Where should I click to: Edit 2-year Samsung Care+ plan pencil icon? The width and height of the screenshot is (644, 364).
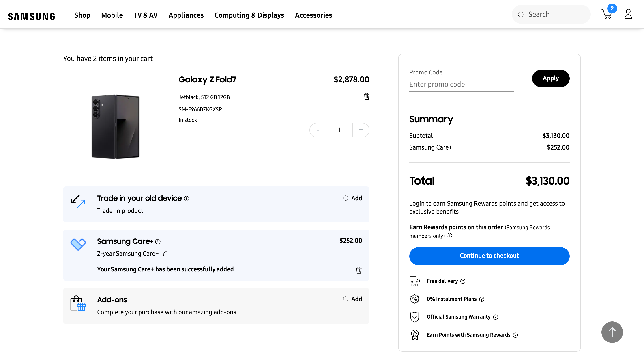pyautogui.click(x=165, y=253)
